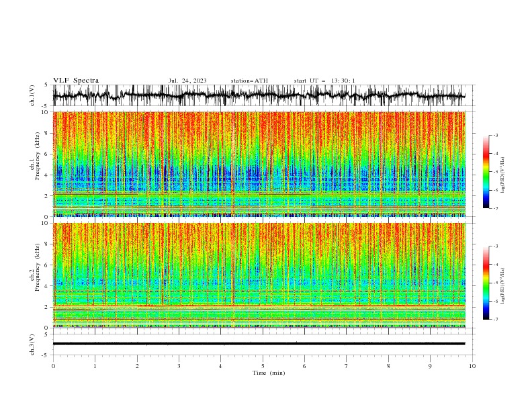The width and height of the screenshot is (532, 411).
Task: Click the ch.2 color bar "log(PSD)(V²/Hz)" label
Action: coord(503,285)
